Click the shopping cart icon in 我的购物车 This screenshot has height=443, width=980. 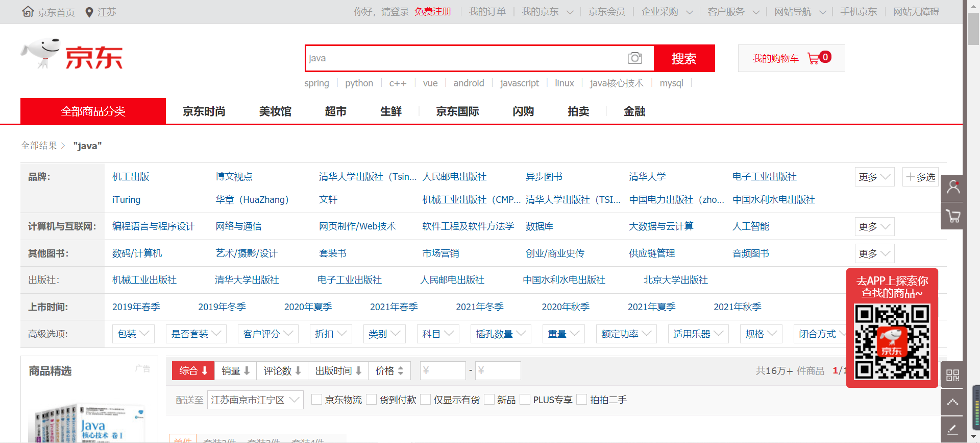[813, 58]
